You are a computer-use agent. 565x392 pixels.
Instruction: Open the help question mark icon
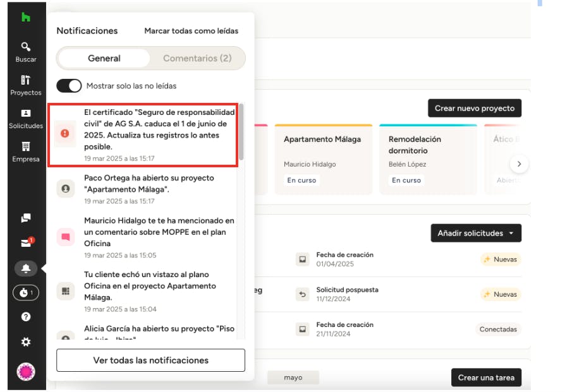(26, 317)
